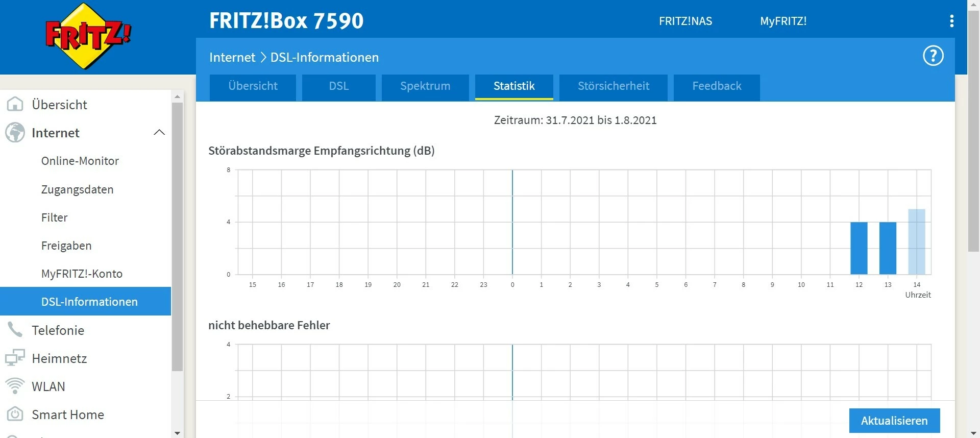This screenshot has height=438, width=980.
Task: Click the phone handset icon for Telefonie
Action: click(15, 330)
